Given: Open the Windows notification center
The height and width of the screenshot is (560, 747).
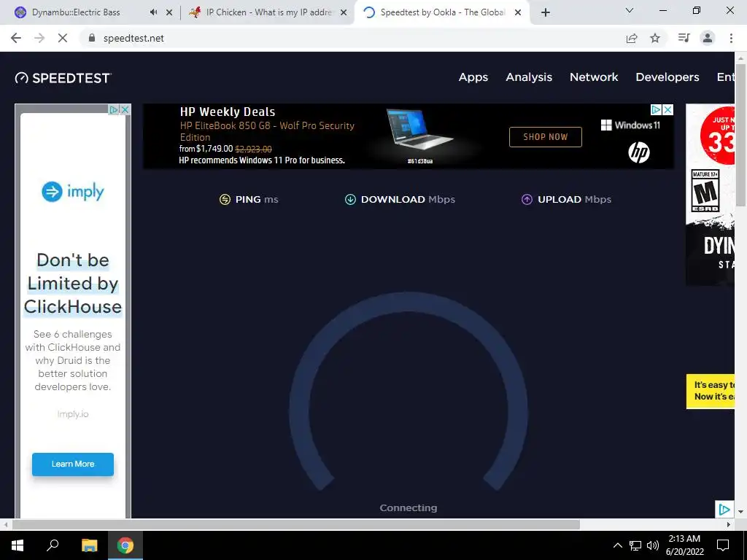Looking at the screenshot, I should [723, 545].
